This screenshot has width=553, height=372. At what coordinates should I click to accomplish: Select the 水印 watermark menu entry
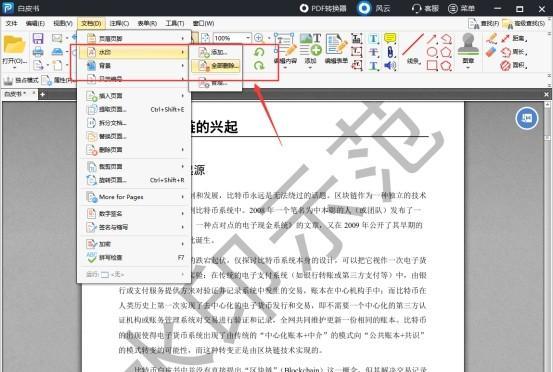(134, 52)
